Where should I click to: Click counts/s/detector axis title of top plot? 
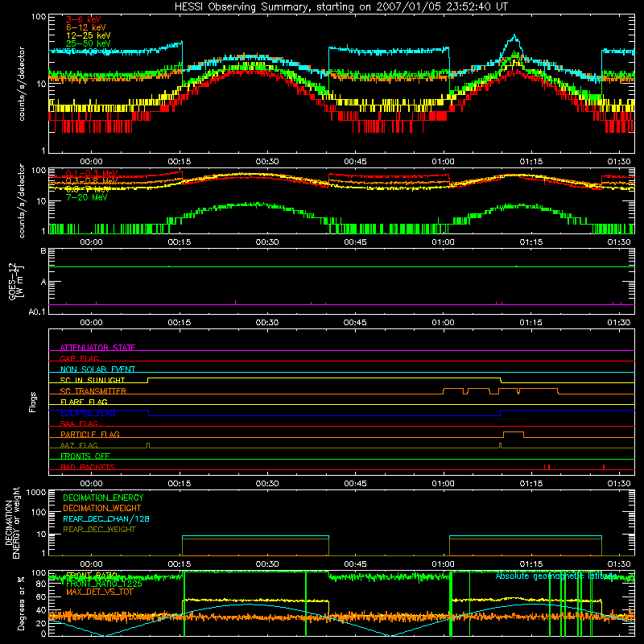(x=22, y=84)
